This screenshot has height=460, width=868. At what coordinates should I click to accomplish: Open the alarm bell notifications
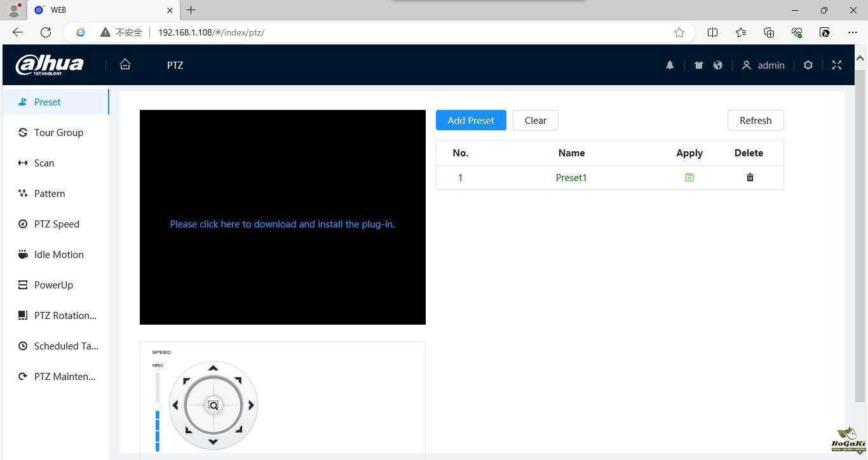(x=670, y=65)
